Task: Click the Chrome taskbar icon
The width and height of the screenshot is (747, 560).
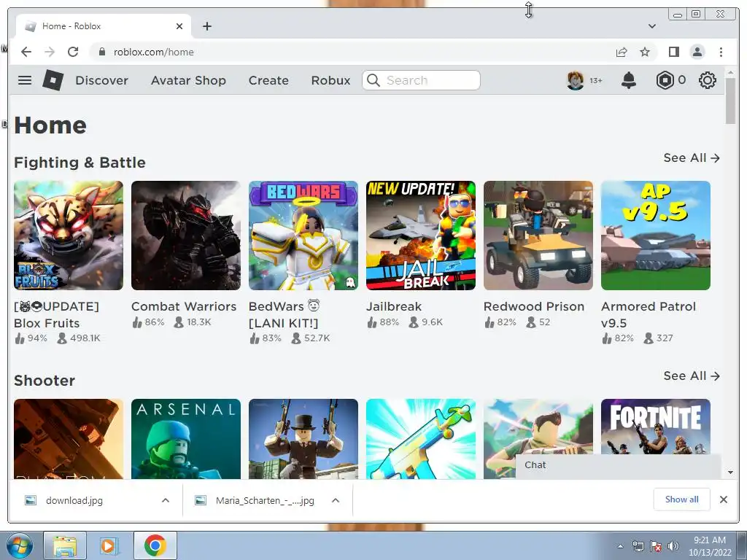Action: pos(155,545)
